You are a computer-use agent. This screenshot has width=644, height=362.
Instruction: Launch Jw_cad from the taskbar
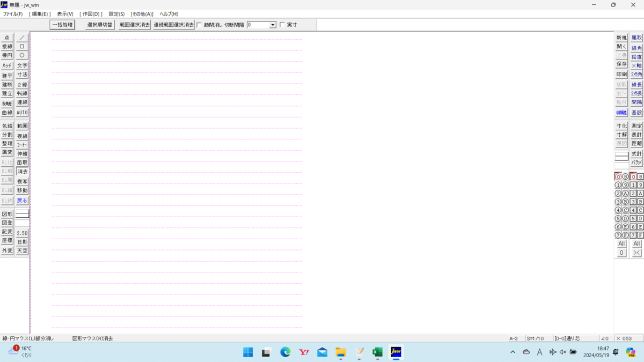tap(396, 352)
